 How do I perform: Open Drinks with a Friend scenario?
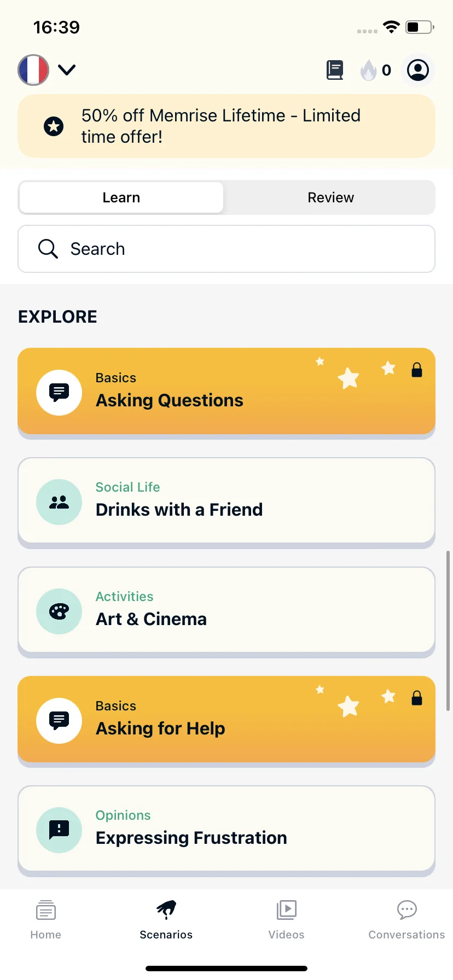coord(226,501)
